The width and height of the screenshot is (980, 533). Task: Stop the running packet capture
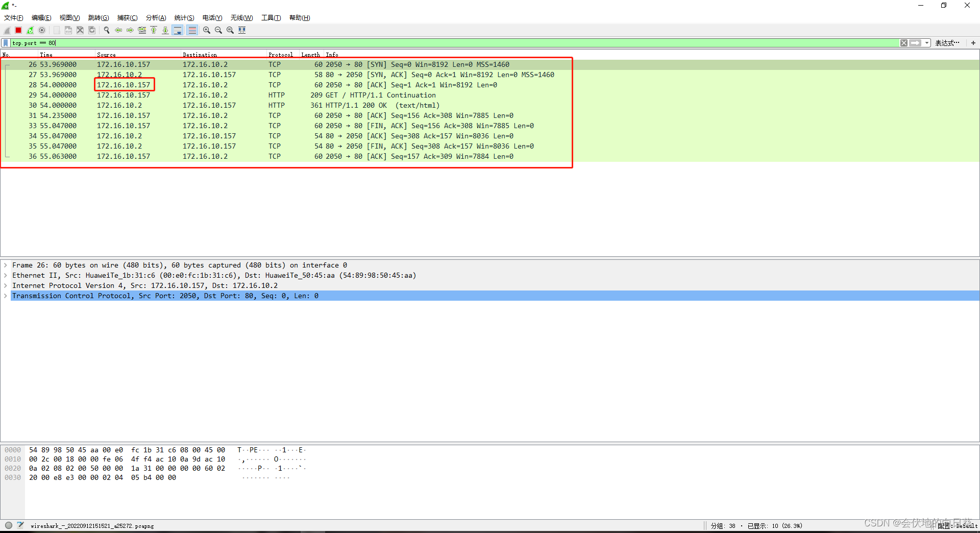(18, 30)
